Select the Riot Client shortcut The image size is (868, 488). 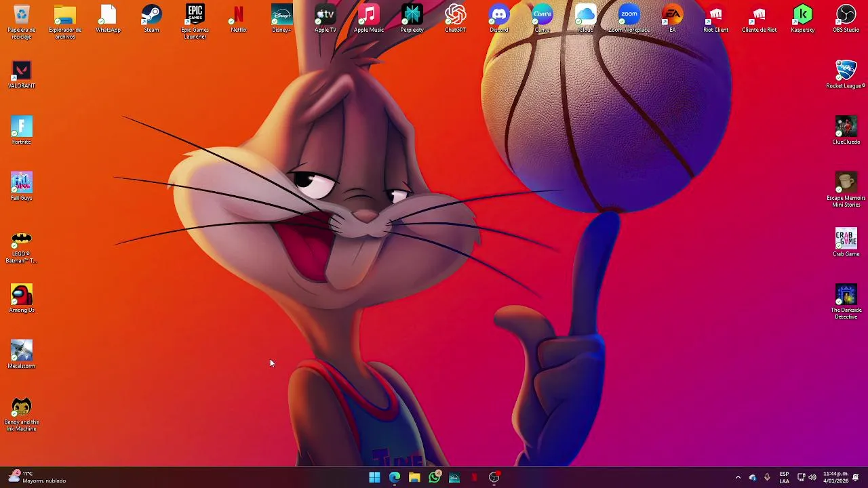pos(715,19)
